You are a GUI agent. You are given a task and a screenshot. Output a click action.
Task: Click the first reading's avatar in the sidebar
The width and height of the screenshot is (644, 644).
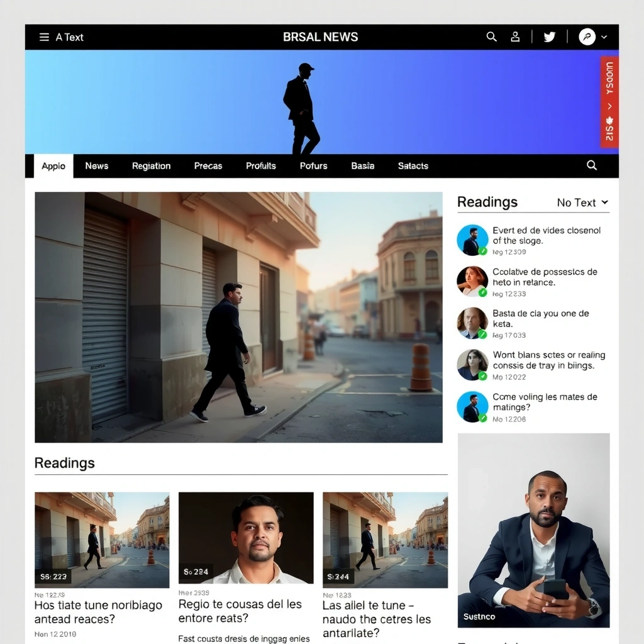472,240
